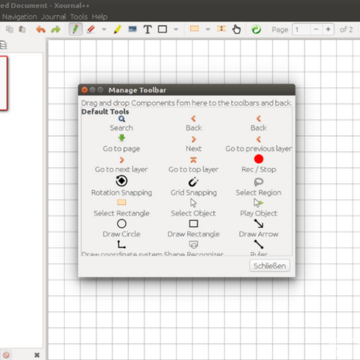Click the Schließen button

pyautogui.click(x=270, y=266)
